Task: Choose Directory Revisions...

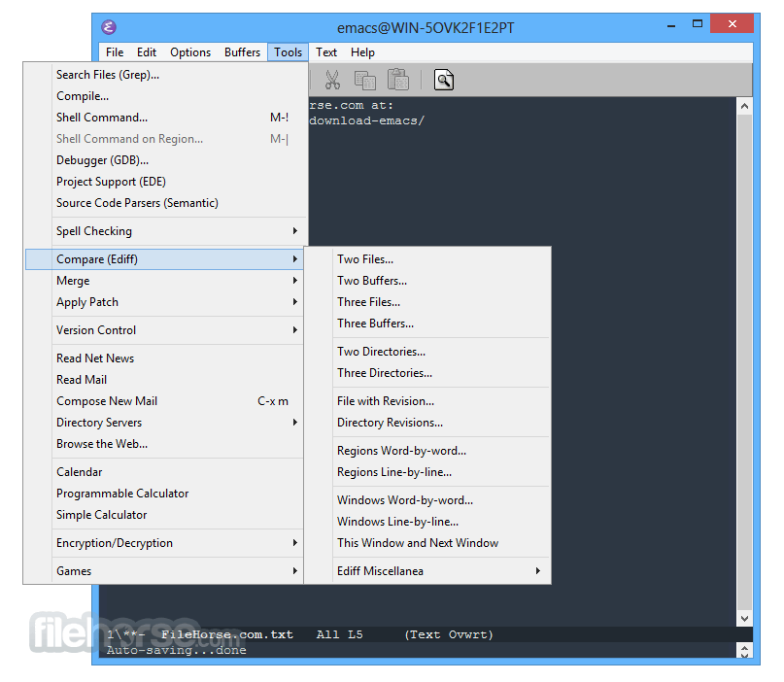Action: pyautogui.click(x=428, y=423)
